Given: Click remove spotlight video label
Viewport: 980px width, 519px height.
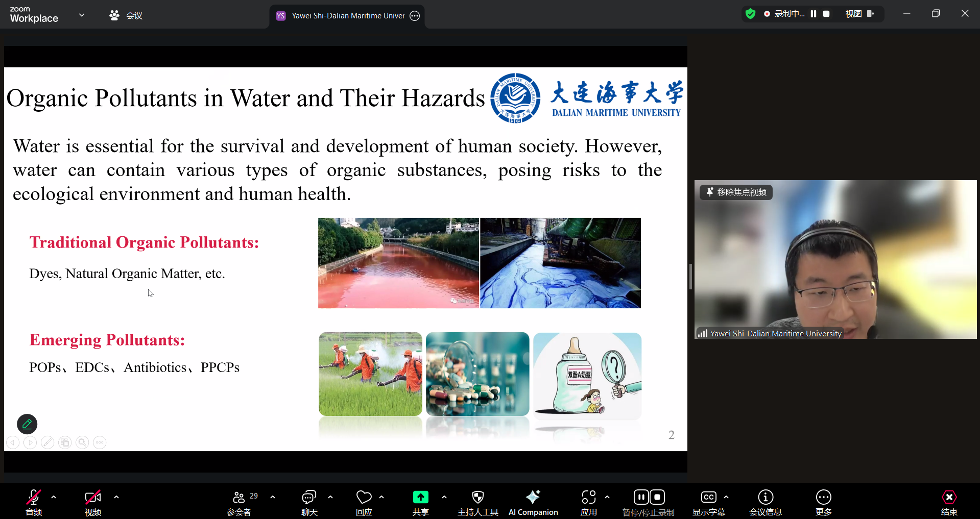Looking at the screenshot, I should [x=736, y=192].
